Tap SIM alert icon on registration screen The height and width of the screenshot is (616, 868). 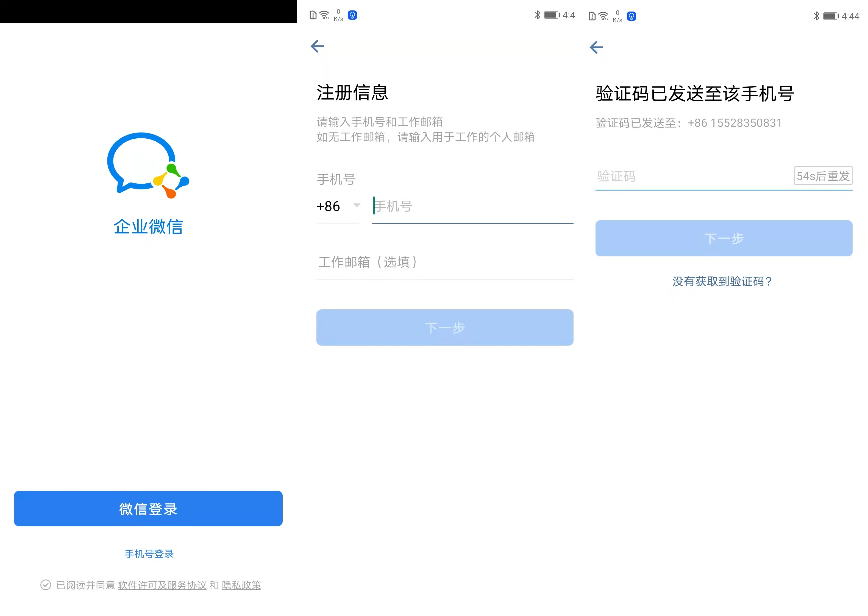pos(313,15)
